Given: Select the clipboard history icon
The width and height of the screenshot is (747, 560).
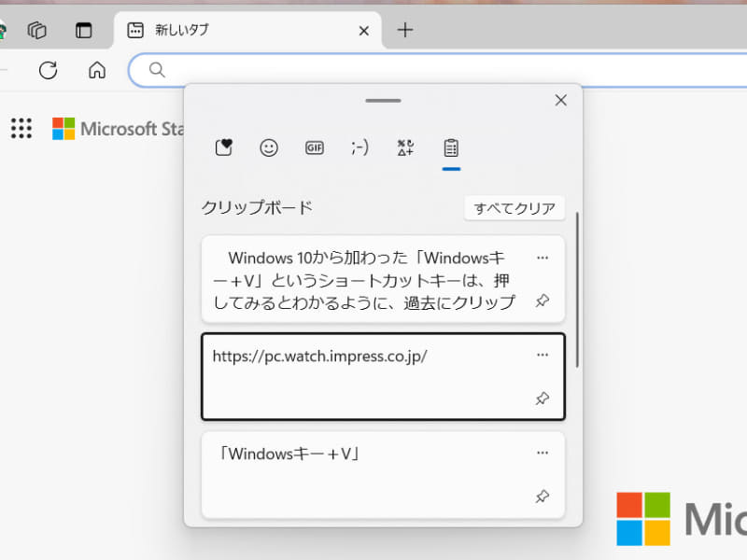Looking at the screenshot, I should tap(451, 147).
